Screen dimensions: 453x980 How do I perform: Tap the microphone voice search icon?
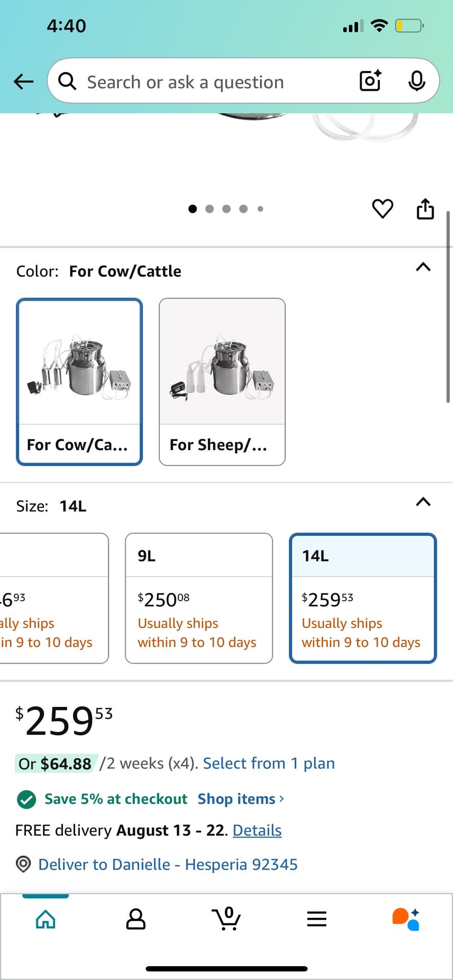point(417,81)
